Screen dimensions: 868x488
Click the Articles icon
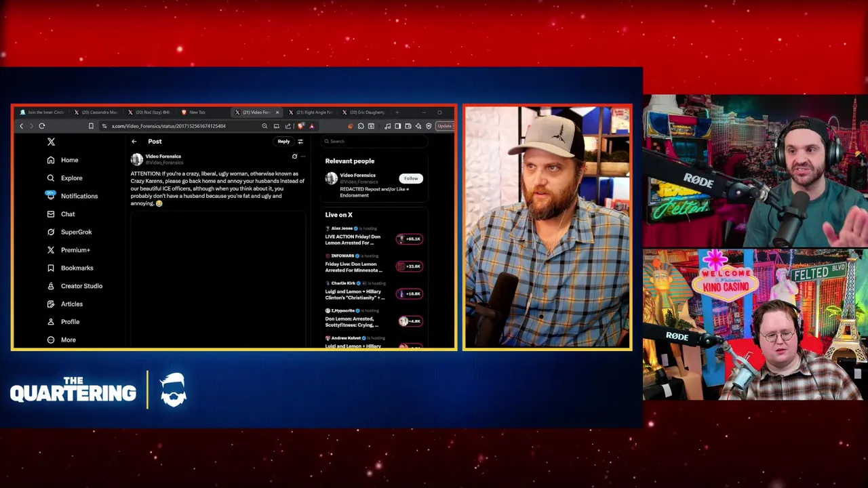(x=51, y=304)
